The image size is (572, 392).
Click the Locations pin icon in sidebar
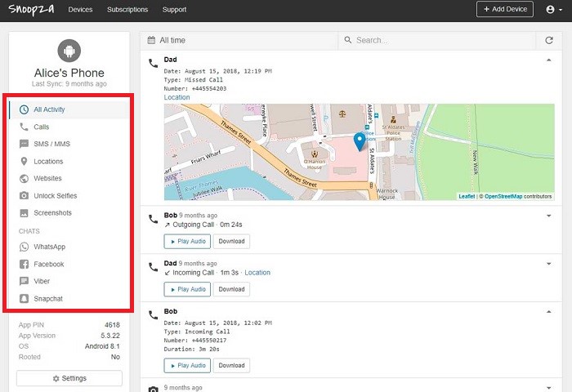pos(24,161)
